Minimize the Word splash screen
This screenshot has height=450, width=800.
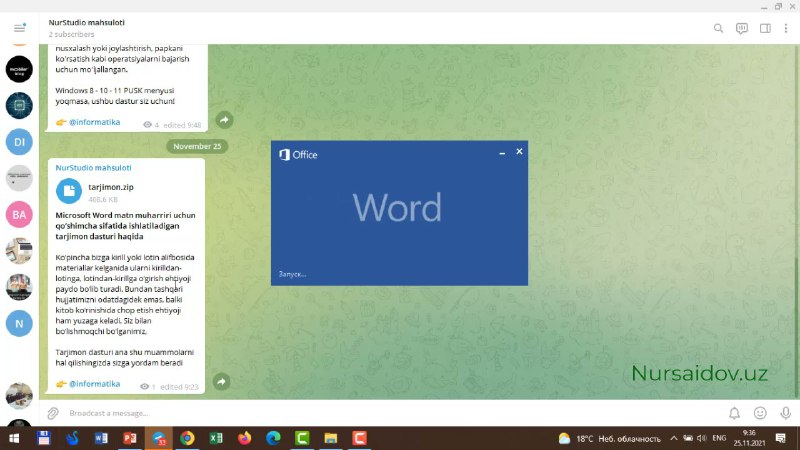[502, 153]
